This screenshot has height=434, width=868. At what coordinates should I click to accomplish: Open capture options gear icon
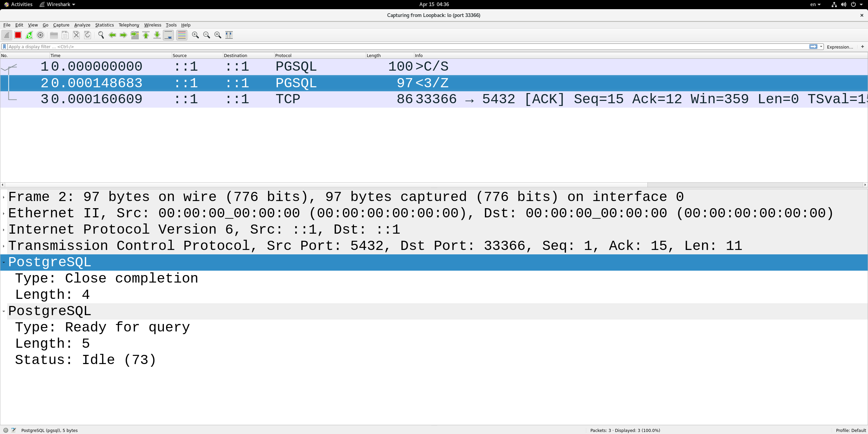(x=40, y=35)
